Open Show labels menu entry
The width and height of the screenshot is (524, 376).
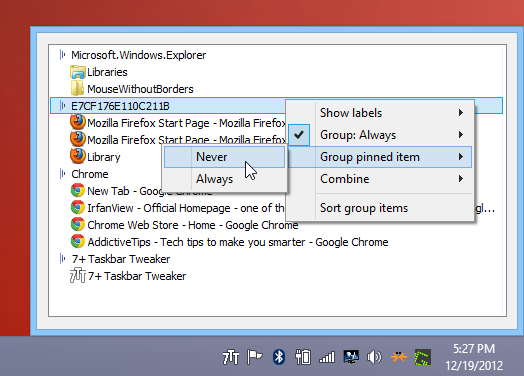(380, 113)
